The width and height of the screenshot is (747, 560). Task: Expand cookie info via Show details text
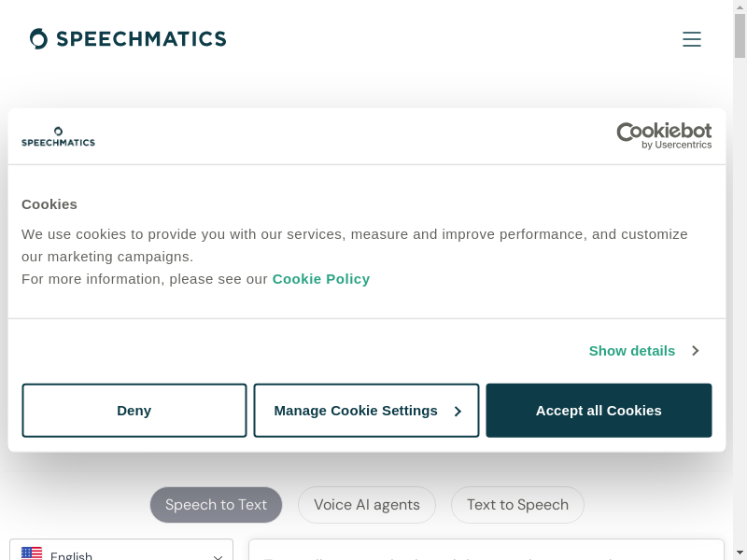point(631,351)
